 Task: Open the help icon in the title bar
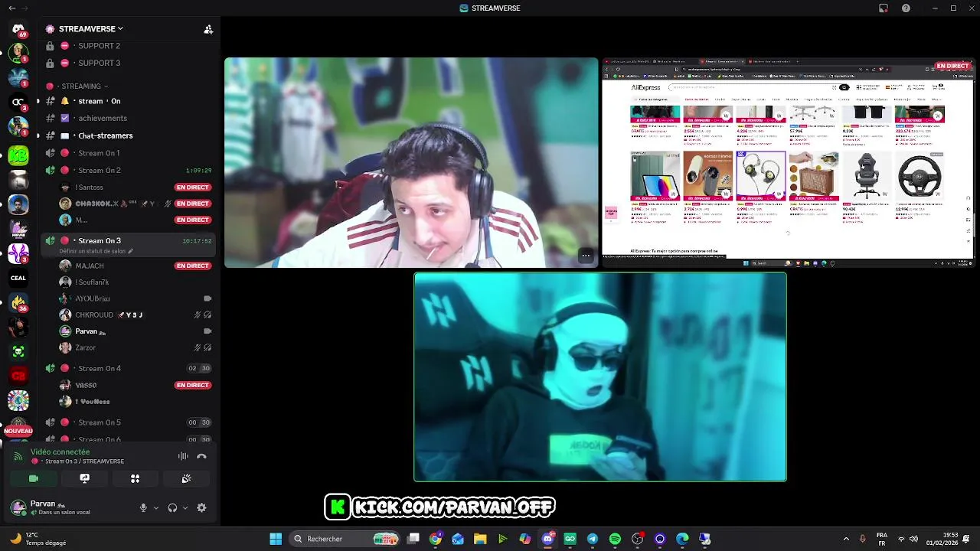[x=906, y=8]
